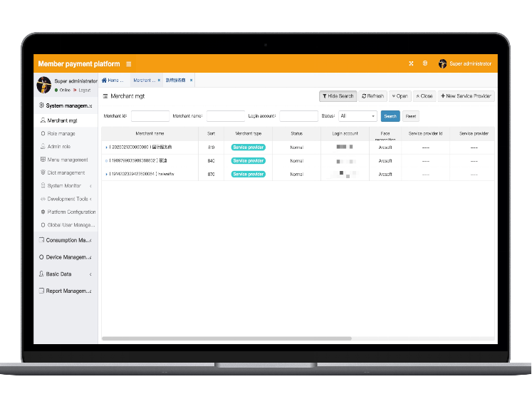This screenshot has width=532, height=399.
Task: Click the globe language icon in the header
Action: pos(425,63)
